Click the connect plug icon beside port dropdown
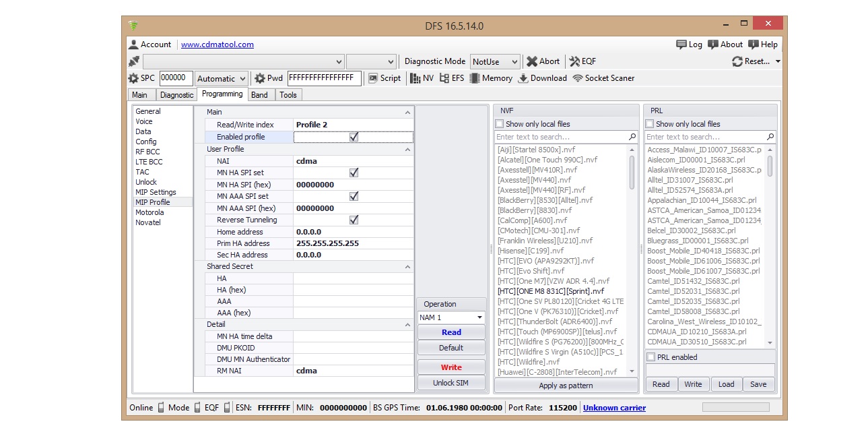Screen dimensions: 868x430 (x=133, y=61)
